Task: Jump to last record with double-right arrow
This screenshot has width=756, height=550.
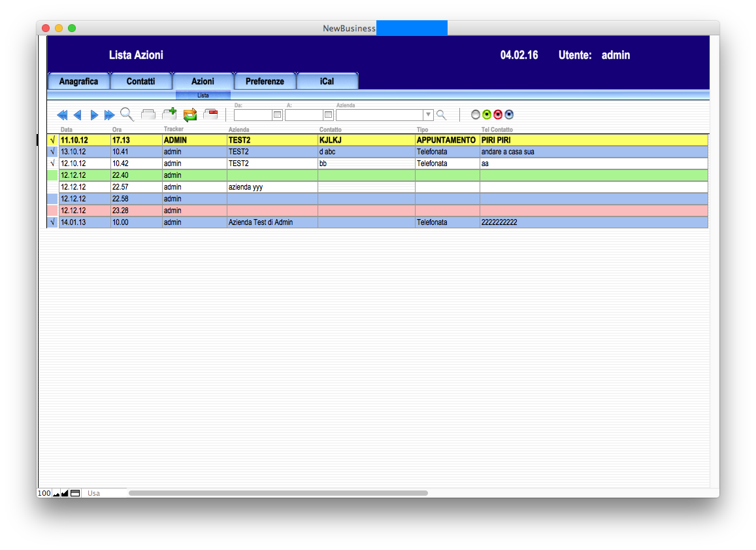Action: tap(109, 115)
